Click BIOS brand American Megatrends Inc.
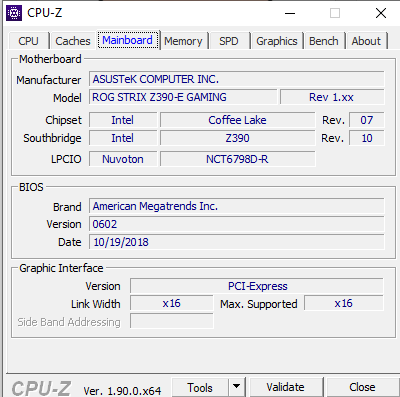This screenshot has height=397, width=400. [x=237, y=206]
